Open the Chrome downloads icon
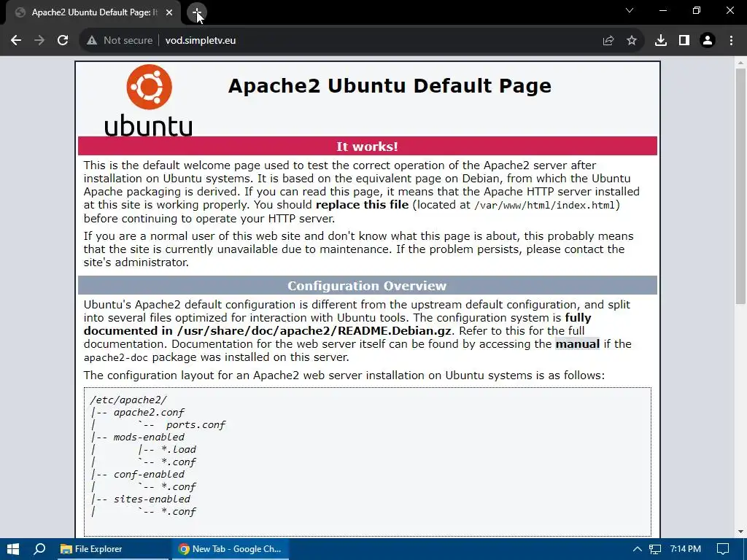Image resolution: width=747 pixels, height=560 pixels. 661,41
